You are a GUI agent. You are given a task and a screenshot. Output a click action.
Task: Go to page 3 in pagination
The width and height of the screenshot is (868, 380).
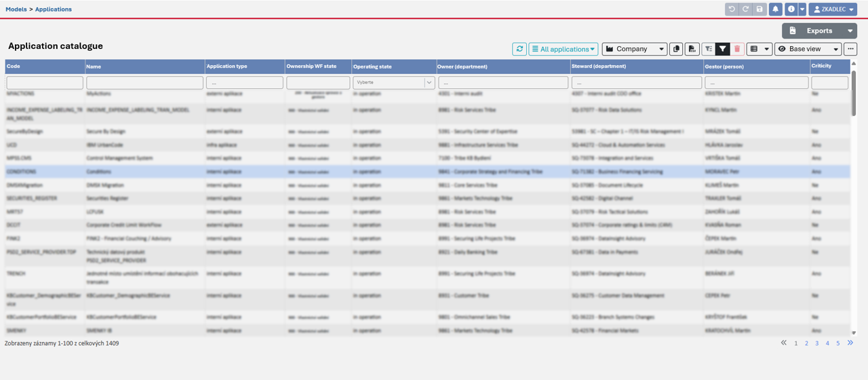[817, 343]
